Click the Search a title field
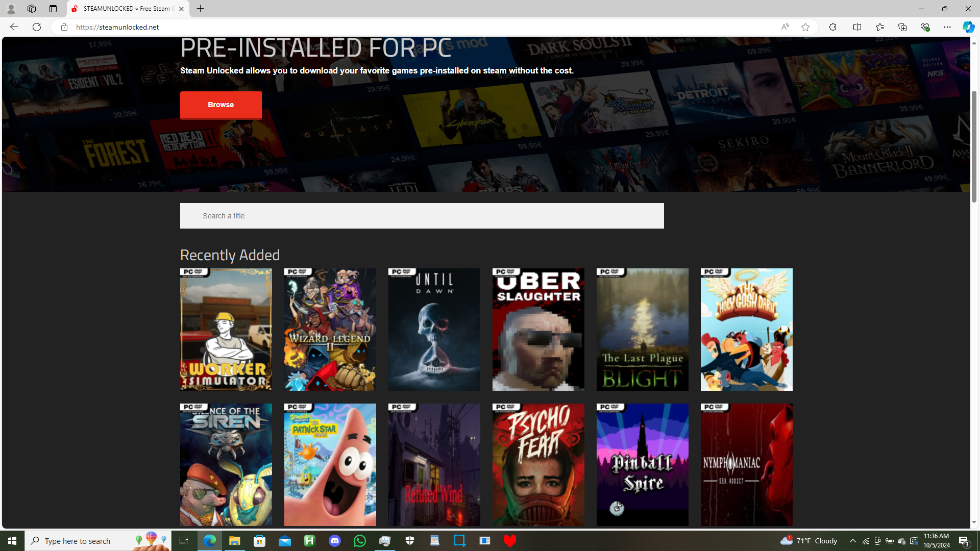Viewport: 980px width, 551px height. (422, 216)
